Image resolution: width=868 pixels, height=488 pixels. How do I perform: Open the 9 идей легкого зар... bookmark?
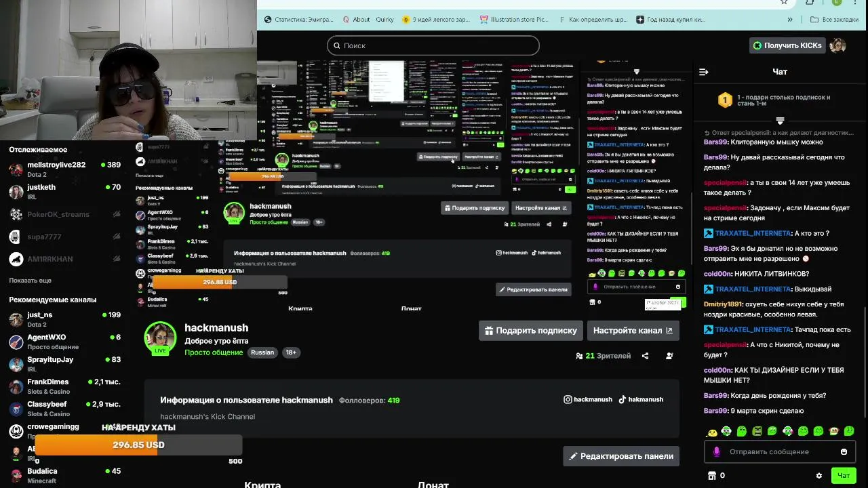coord(435,20)
